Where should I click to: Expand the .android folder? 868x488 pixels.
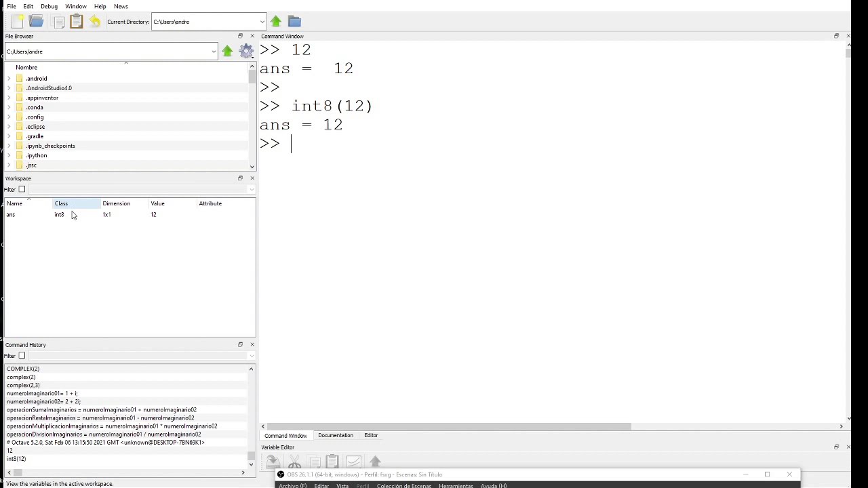pyautogui.click(x=9, y=79)
